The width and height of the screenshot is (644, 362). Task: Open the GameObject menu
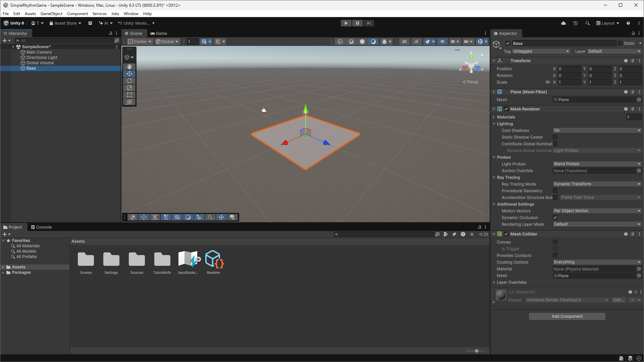coord(51,14)
